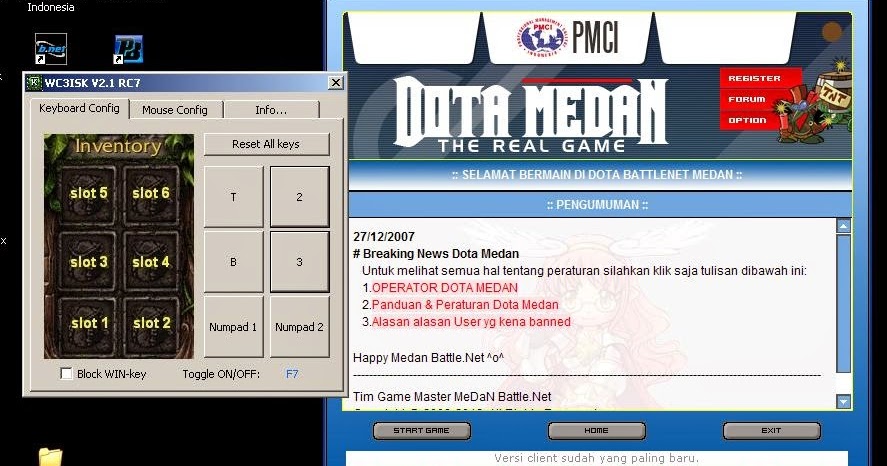
Task: Select inventory slot 6 tile
Action: 150,193
